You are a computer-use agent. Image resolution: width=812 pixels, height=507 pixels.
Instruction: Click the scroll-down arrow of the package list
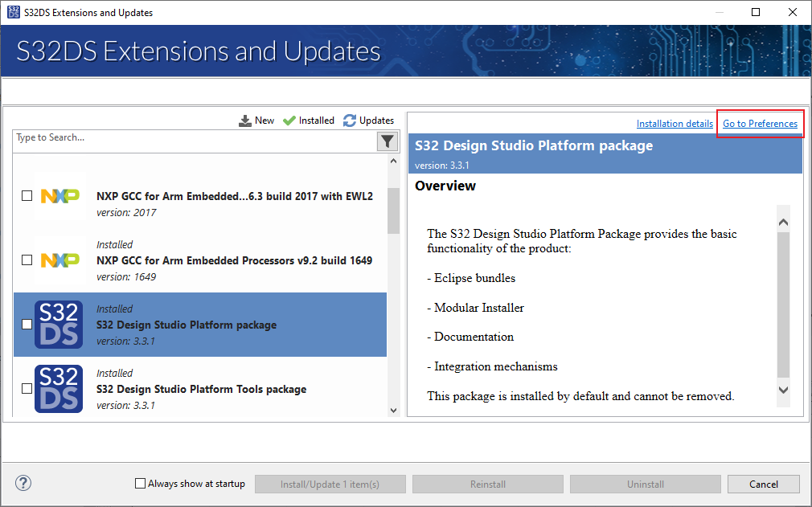coord(393,410)
